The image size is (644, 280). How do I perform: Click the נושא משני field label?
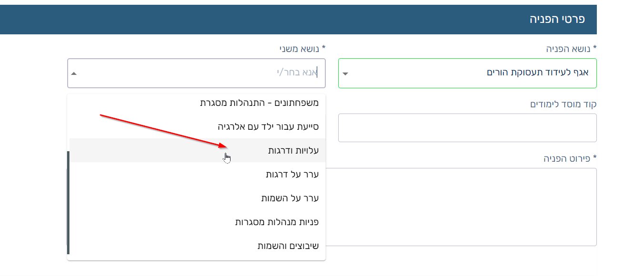302,49
